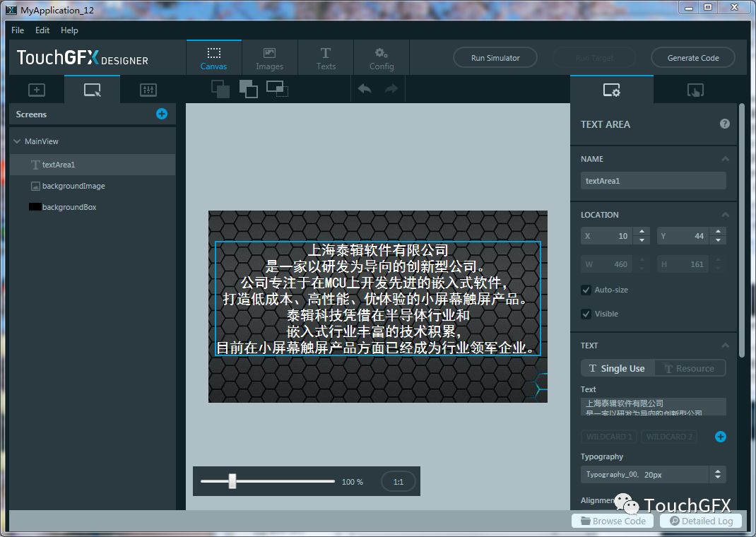Open the Typography dropdown
The image size is (756, 537).
click(x=653, y=474)
